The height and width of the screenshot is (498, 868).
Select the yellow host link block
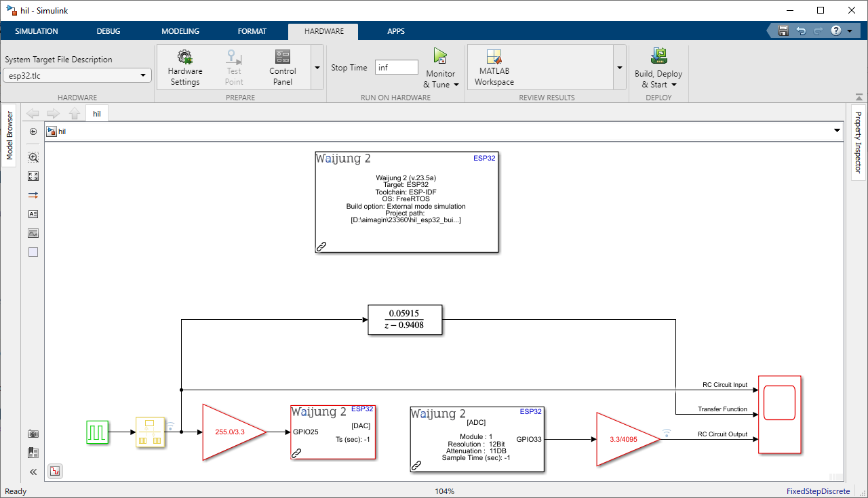click(x=150, y=432)
